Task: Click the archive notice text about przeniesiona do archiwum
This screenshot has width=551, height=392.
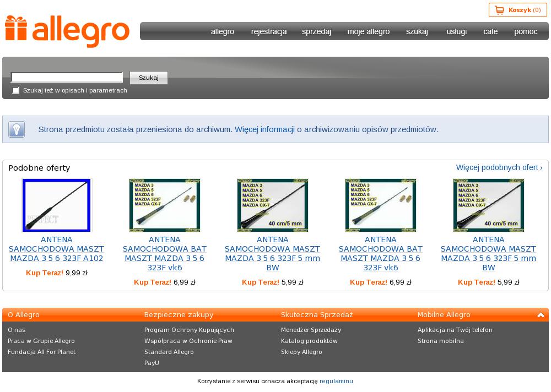Action: (x=136, y=129)
